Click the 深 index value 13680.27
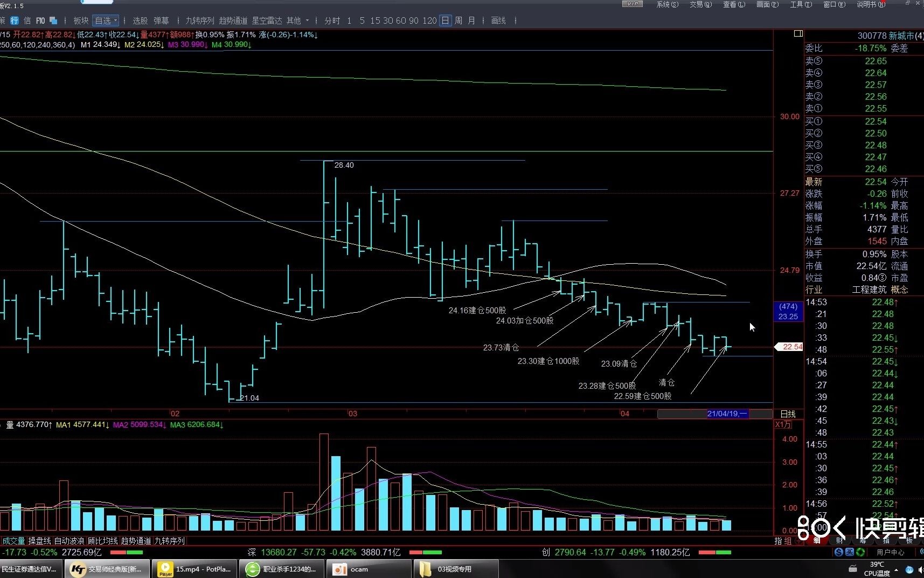Screen dimensions: 924x578 (x=279, y=552)
